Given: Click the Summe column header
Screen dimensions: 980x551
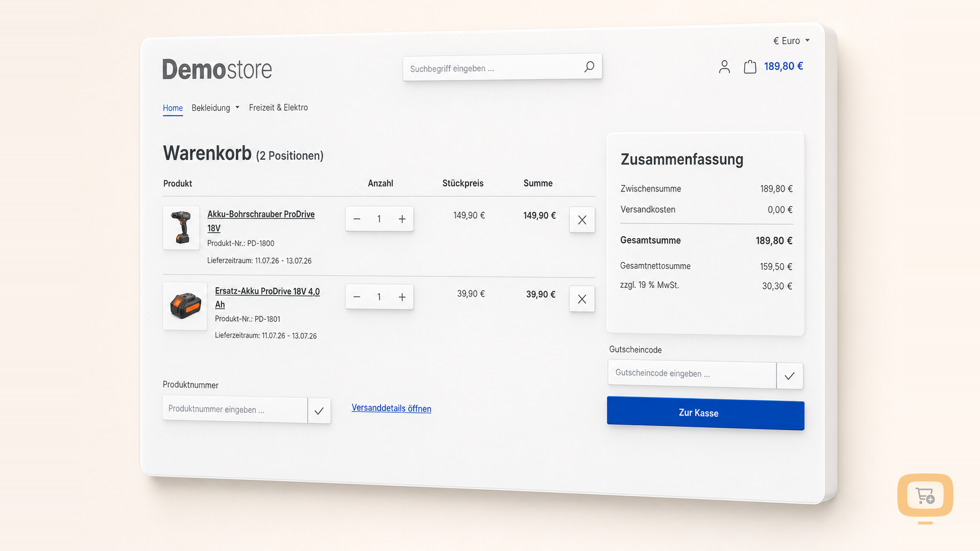Looking at the screenshot, I should (x=538, y=183).
